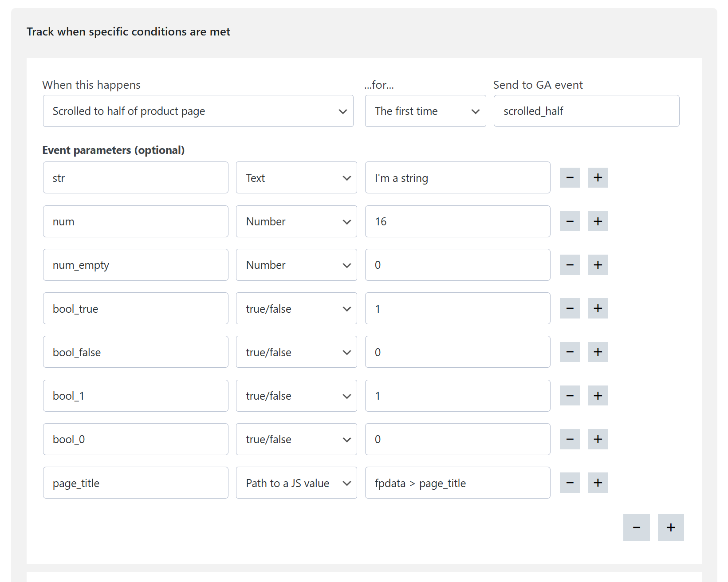
Task: Add a parameter below the bool_0 row
Action: (598, 439)
